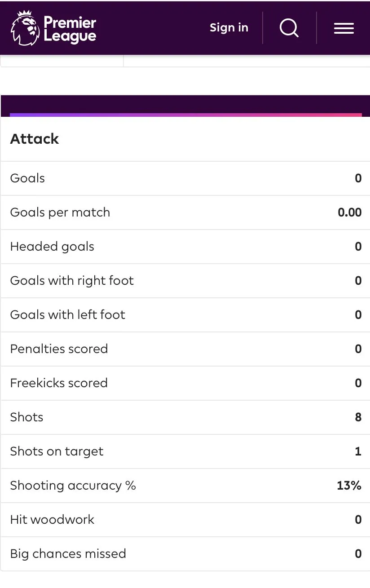
Task: Click the Big chances missed label
Action: [68, 554]
